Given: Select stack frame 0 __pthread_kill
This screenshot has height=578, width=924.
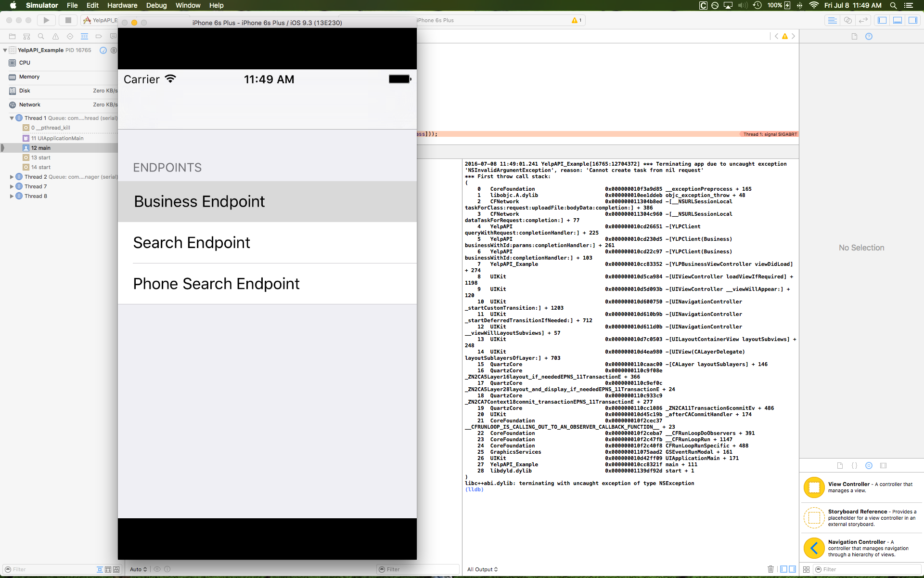Looking at the screenshot, I should tap(59, 128).
